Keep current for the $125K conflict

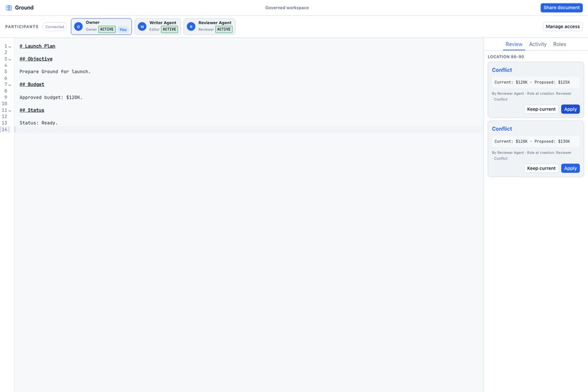click(541, 109)
